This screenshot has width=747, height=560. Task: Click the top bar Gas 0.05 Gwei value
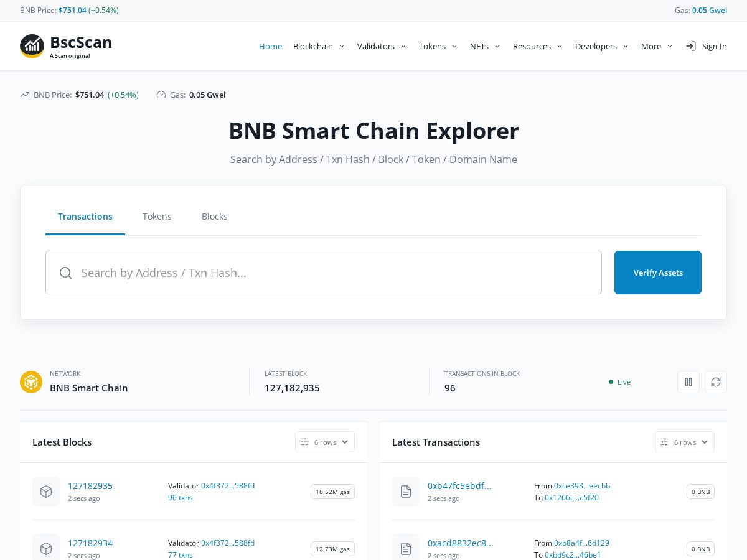[710, 11]
